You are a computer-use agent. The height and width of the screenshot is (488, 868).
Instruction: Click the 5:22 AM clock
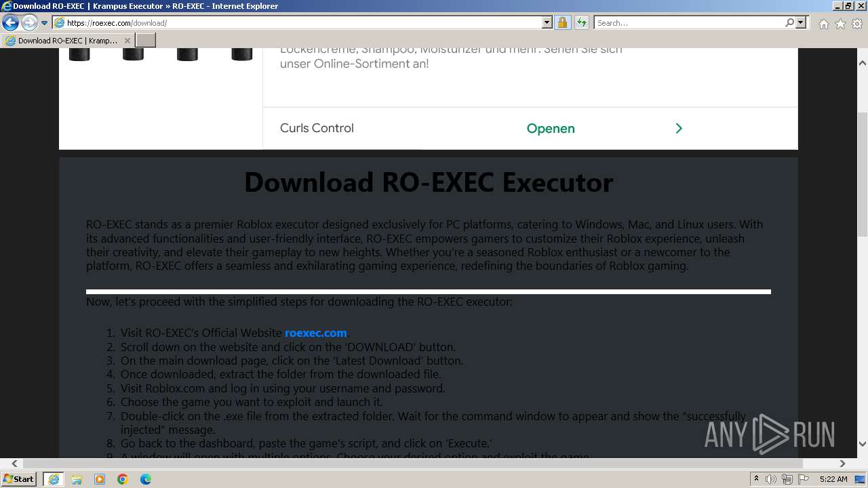pyautogui.click(x=833, y=479)
